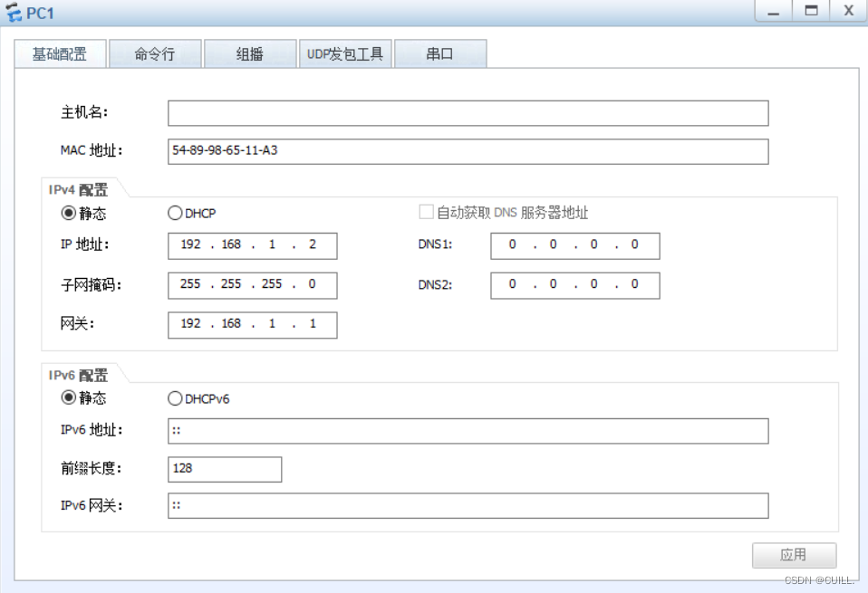Viewport: 868px width, 593px height.
Task: Click the DNS2 label text
Action: [x=435, y=285]
